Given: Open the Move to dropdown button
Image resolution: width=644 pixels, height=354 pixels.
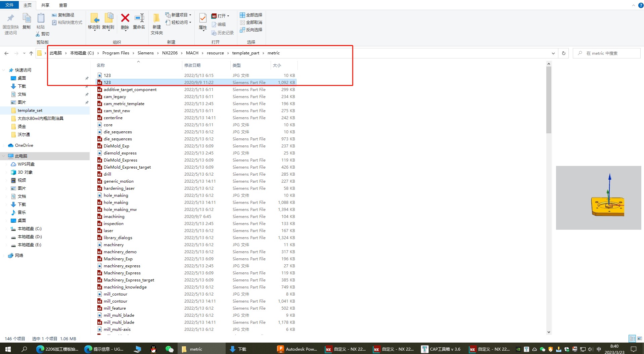Looking at the screenshot, I should (x=94, y=22).
